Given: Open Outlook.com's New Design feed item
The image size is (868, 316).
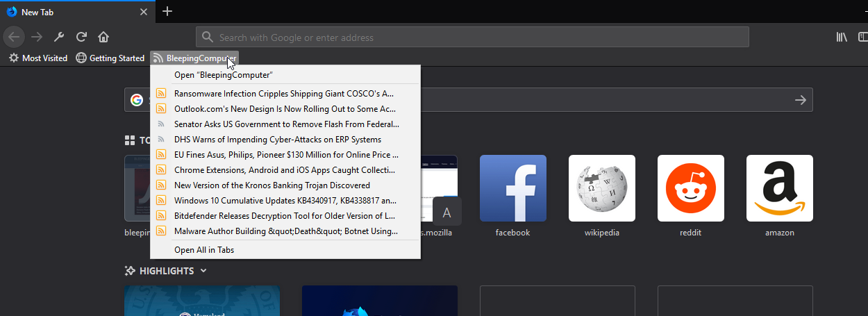Looking at the screenshot, I should (285, 109).
